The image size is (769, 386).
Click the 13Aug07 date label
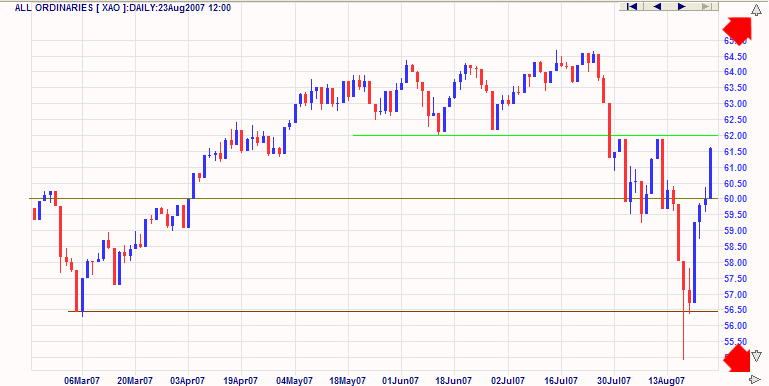667,381
